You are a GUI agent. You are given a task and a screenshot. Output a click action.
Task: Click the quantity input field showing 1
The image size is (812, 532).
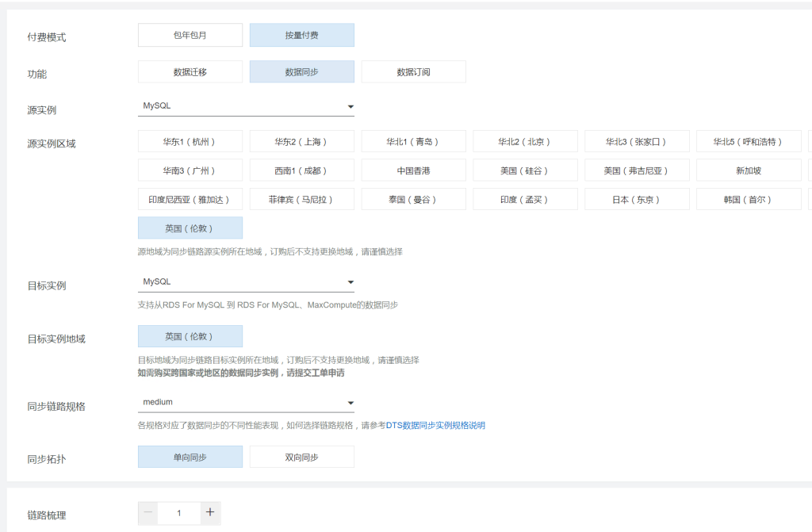[x=179, y=513]
